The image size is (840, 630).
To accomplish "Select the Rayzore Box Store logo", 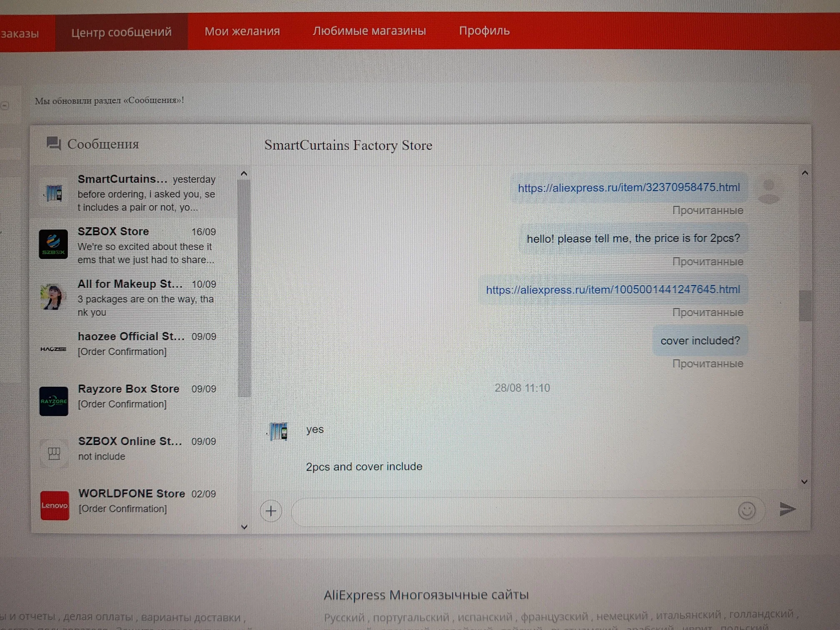I will point(54,401).
